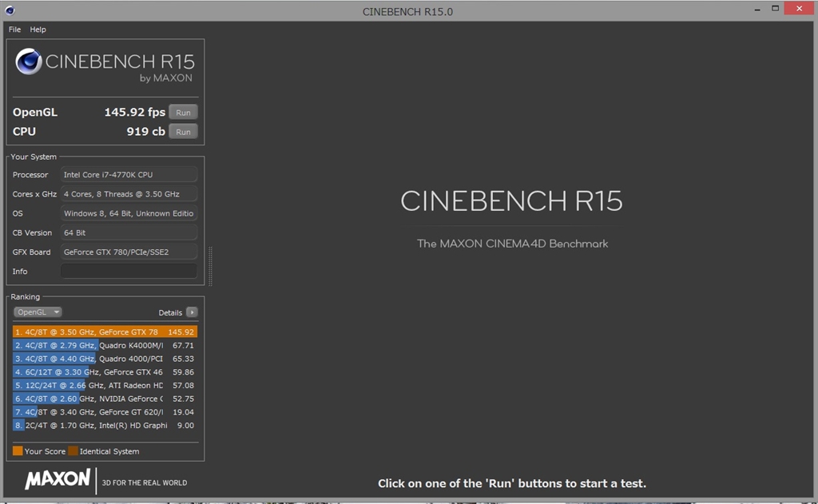Viewport: 818px width, 504px height.
Task: Click the Cores x GHz value field
Action: [x=129, y=194]
